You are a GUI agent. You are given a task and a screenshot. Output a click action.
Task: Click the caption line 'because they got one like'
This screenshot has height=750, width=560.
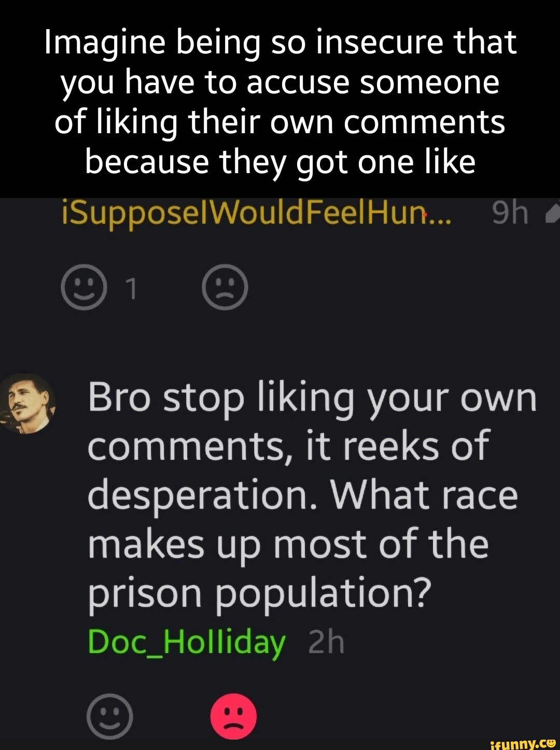[281, 162]
